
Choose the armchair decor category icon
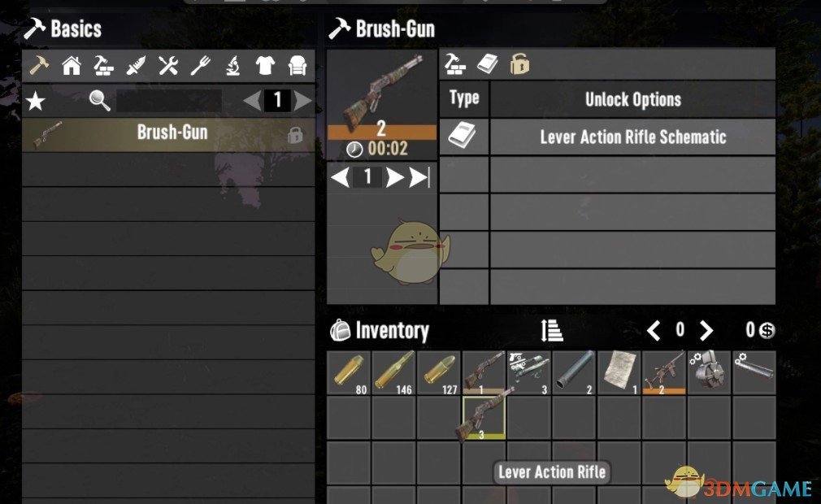tap(298, 66)
